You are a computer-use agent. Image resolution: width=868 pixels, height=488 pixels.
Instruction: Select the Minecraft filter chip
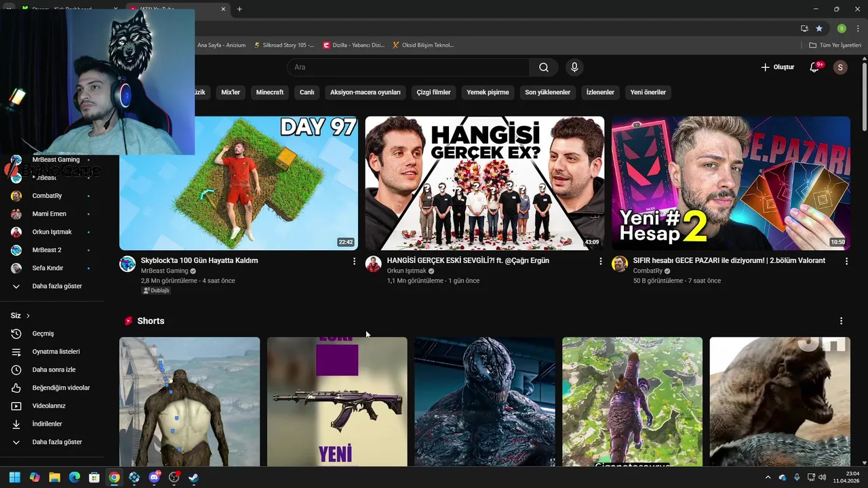(x=270, y=92)
